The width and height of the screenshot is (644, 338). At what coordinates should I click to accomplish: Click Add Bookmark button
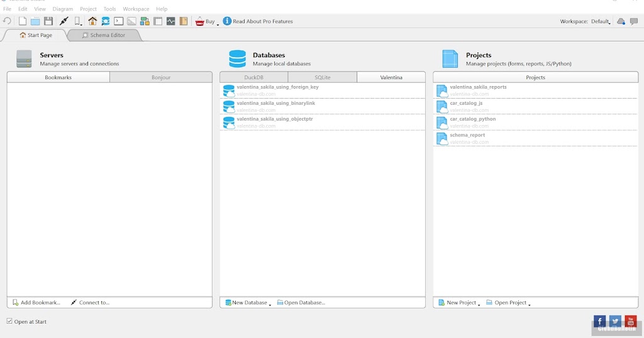click(x=36, y=303)
